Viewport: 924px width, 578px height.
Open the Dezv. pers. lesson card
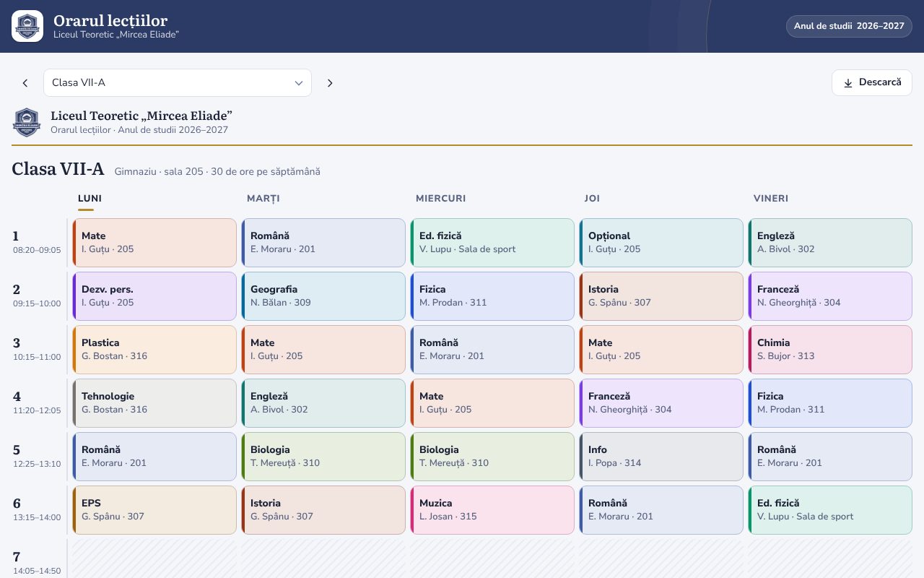coord(154,296)
